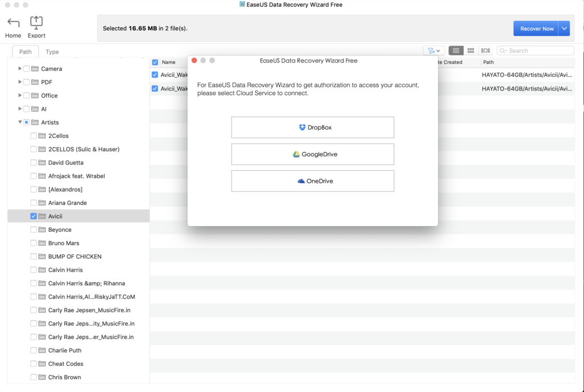
Task: Toggle the select-all checkbox beside Name header
Action: pyautogui.click(x=154, y=62)
